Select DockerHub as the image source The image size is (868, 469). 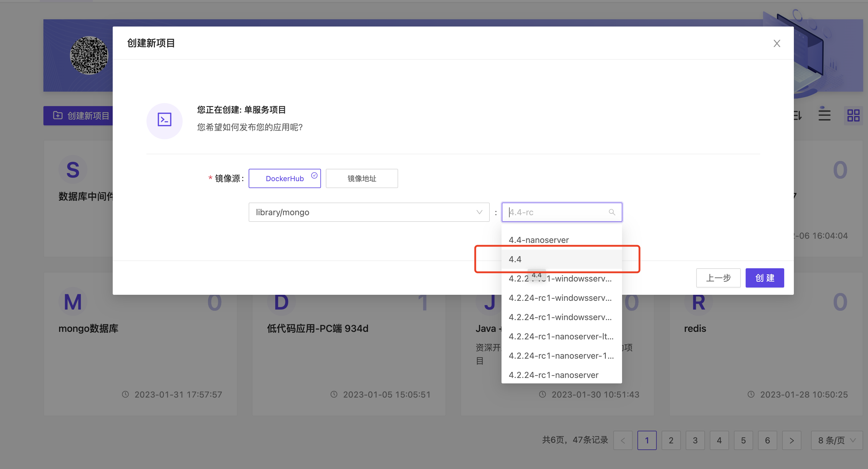[x=285, y=178]
